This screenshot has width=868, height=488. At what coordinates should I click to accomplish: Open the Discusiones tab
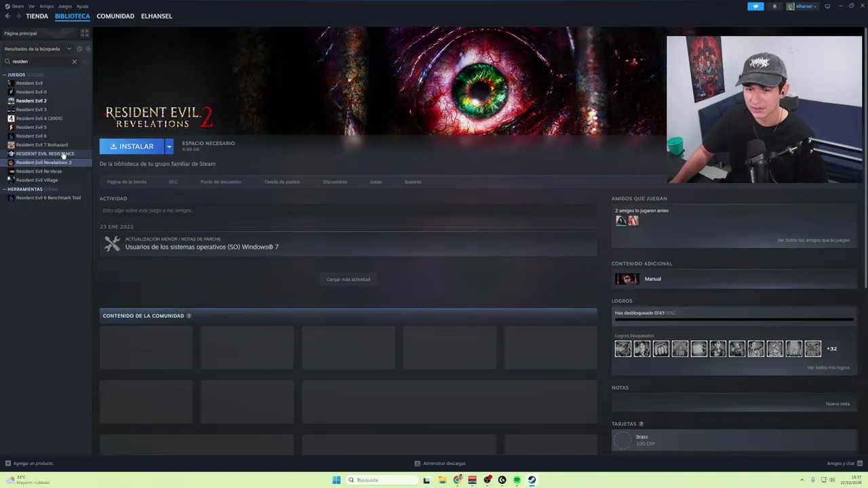335,182
